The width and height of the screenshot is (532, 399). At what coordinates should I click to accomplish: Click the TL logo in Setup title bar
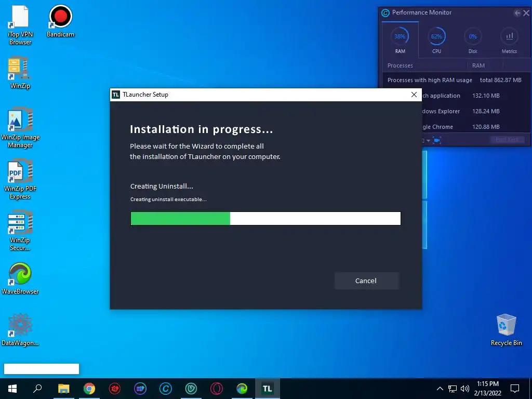pos(116,95)
